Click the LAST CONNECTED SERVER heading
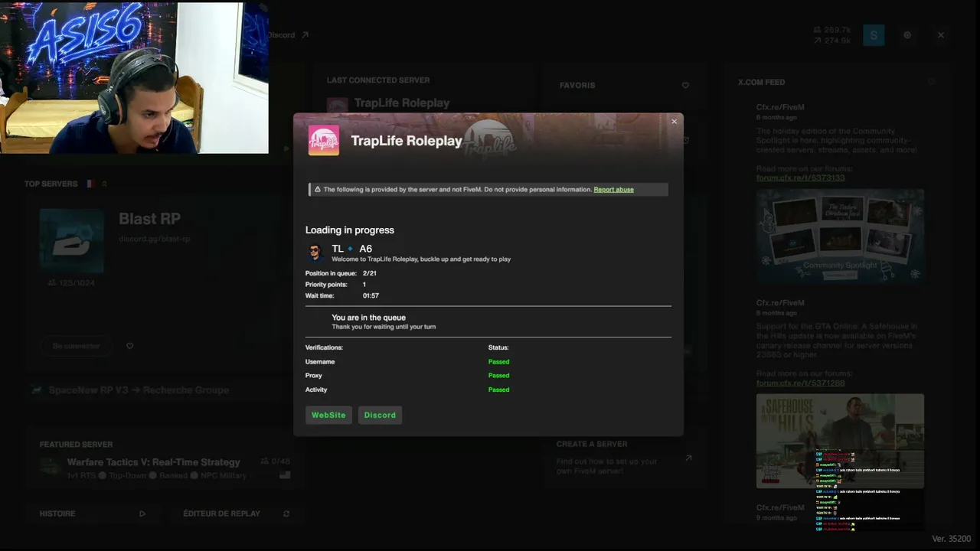This screenshot has width=980, height=551. (378, 80)
